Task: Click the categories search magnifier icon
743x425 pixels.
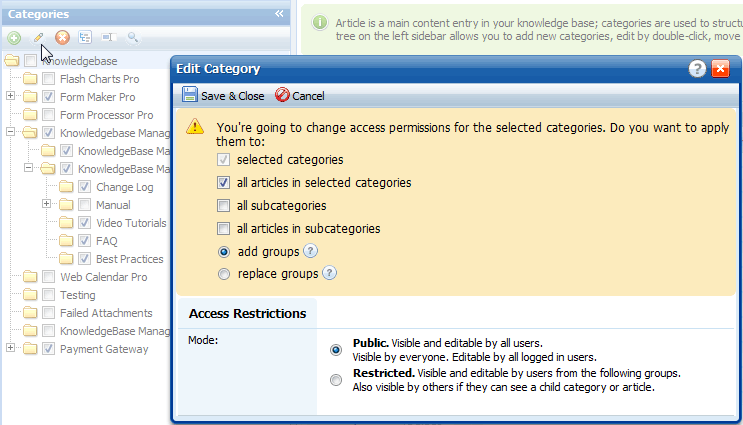Action: 133,37
